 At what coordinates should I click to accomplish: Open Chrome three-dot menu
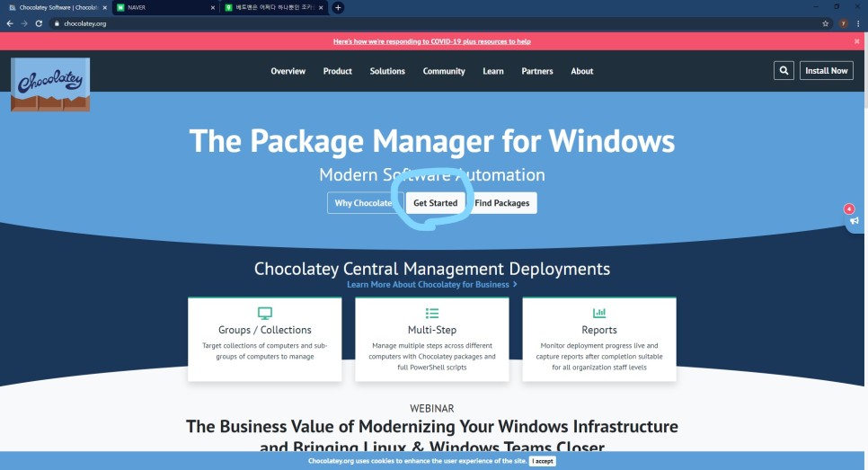coord(858,23)
